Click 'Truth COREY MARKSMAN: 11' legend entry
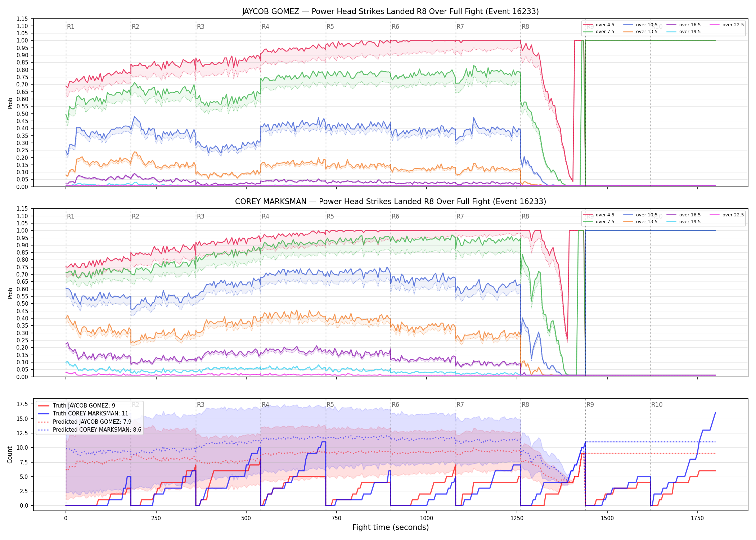Screen dimensions: 756x540 click(x=83, y=414)
